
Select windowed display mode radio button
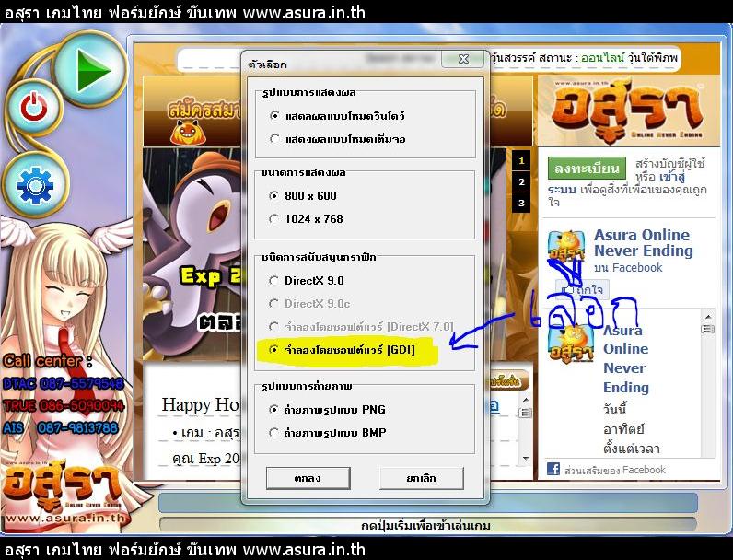tap(275, 115)
